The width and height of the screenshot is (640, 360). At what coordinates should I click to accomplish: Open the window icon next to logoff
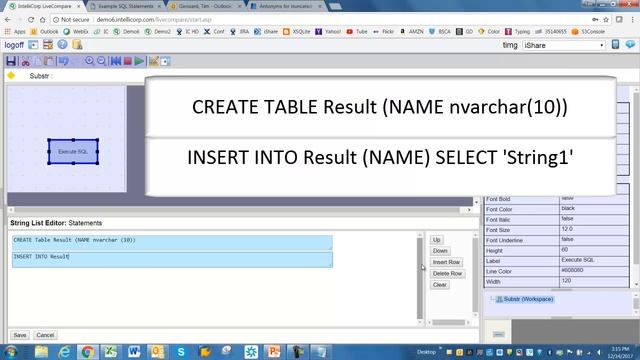pyautogui.click(x=33, y=45)
